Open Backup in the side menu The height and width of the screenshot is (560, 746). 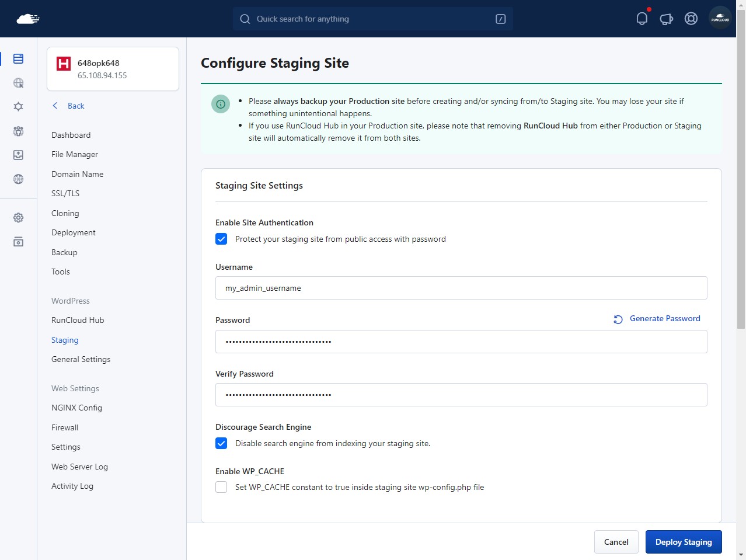64,252
